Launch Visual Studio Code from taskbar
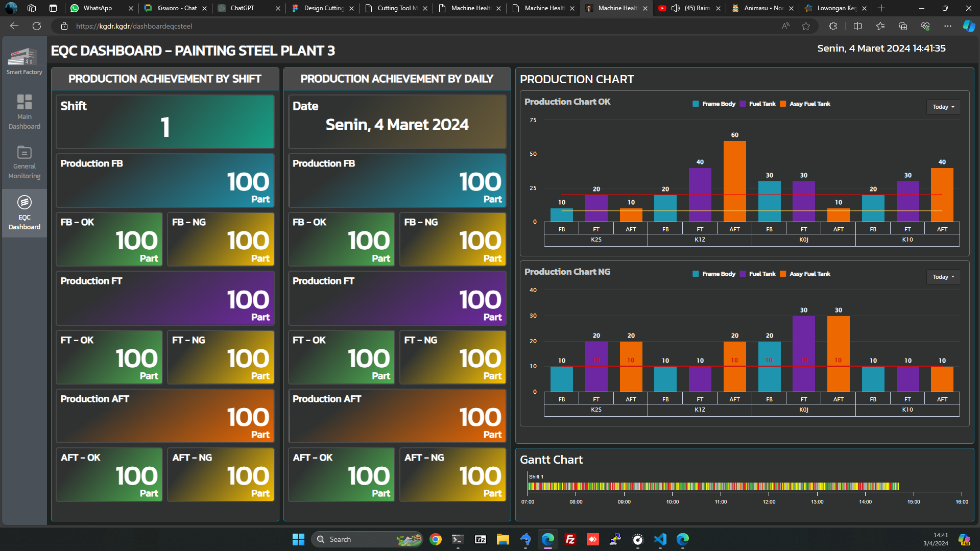 tap(660, 539)
